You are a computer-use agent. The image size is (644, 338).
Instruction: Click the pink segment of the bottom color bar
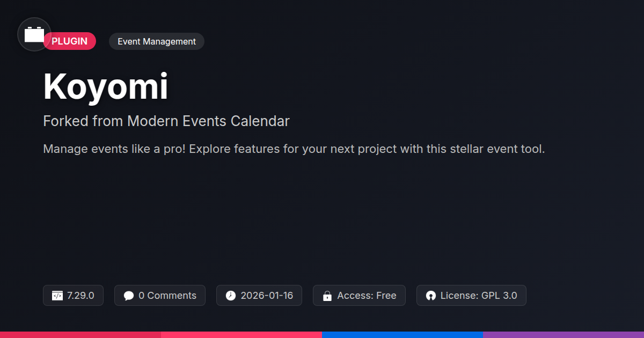click(x=241, y=334)
